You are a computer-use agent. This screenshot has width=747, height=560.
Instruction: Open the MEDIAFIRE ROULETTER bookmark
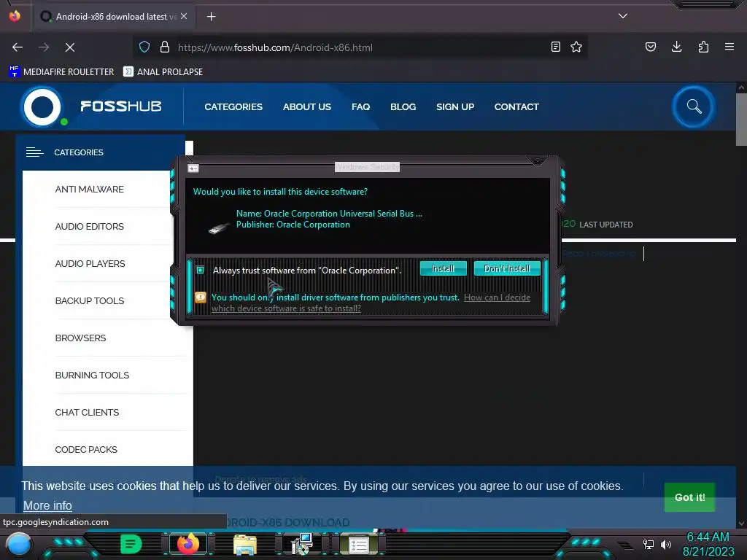61,72
